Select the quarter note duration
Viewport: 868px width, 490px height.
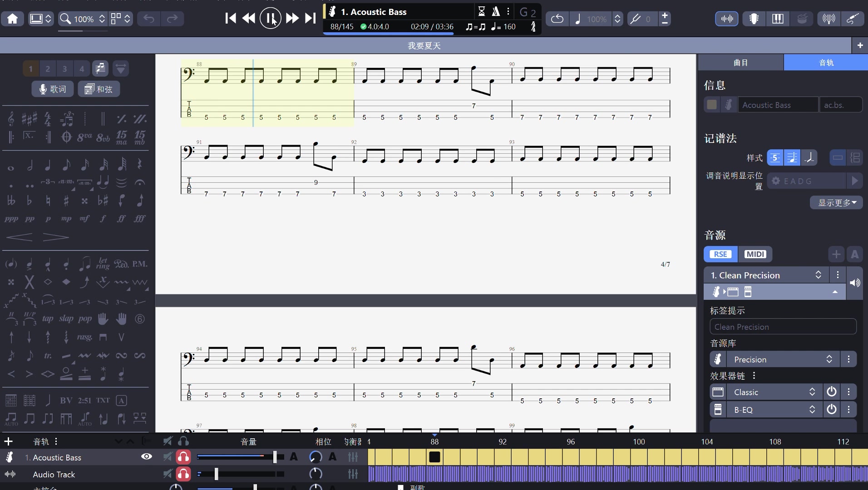[48, 164]
